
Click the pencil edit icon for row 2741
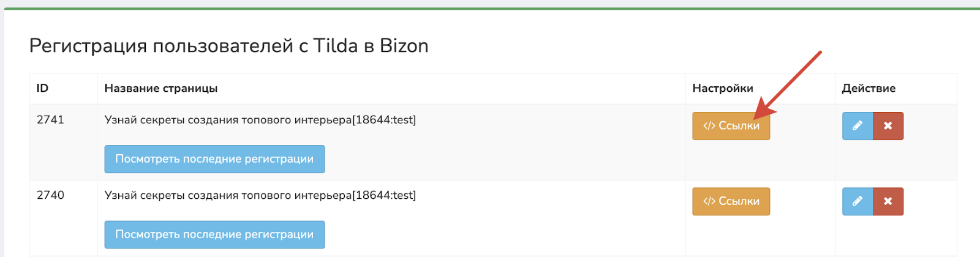(858, 126)
